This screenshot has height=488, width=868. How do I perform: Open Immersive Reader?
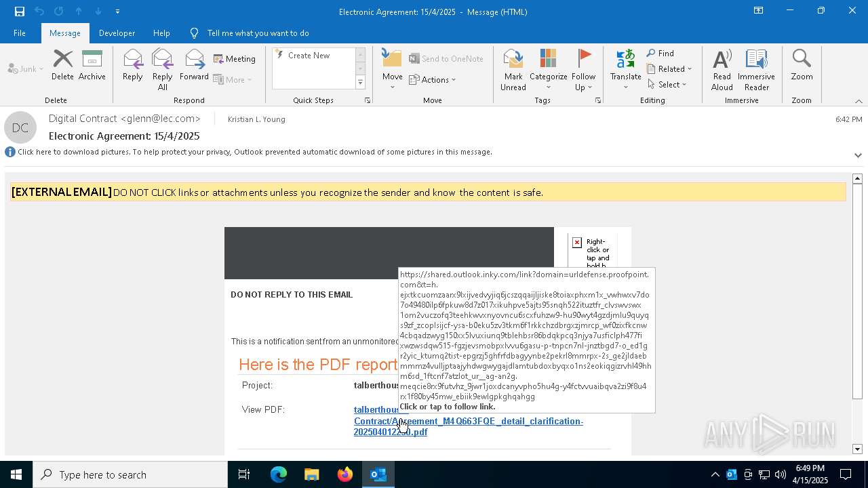click(x=756, y=70)
